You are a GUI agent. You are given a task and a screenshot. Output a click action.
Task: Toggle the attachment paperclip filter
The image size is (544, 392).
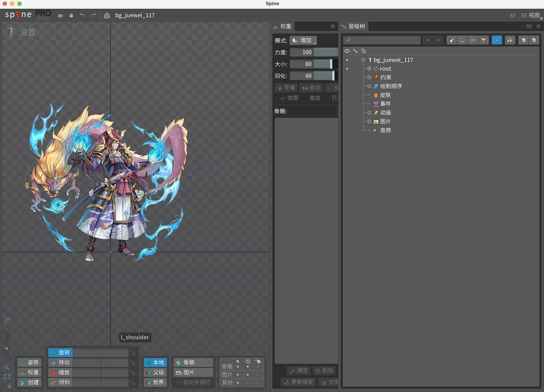pyautogui.click(x=473, y=40)
